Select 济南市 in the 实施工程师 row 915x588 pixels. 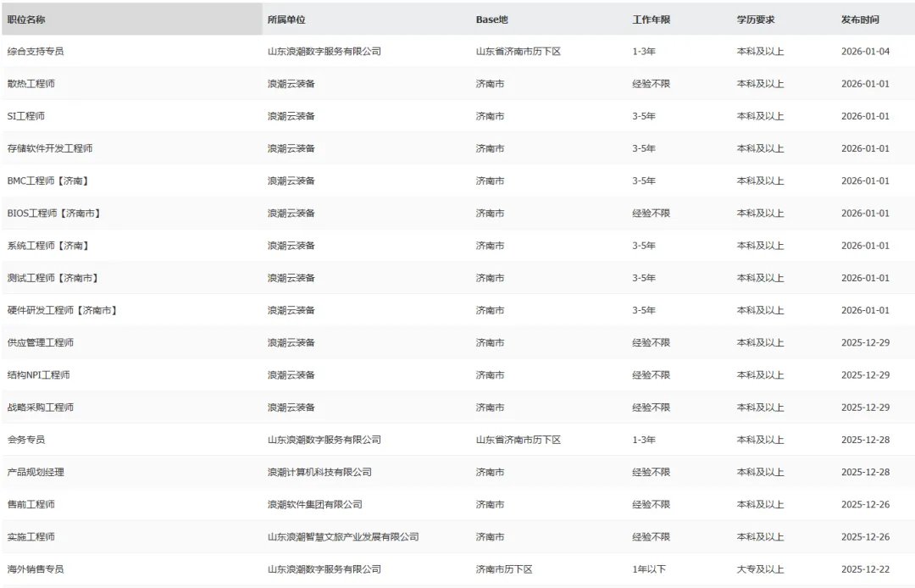point(491,537)
